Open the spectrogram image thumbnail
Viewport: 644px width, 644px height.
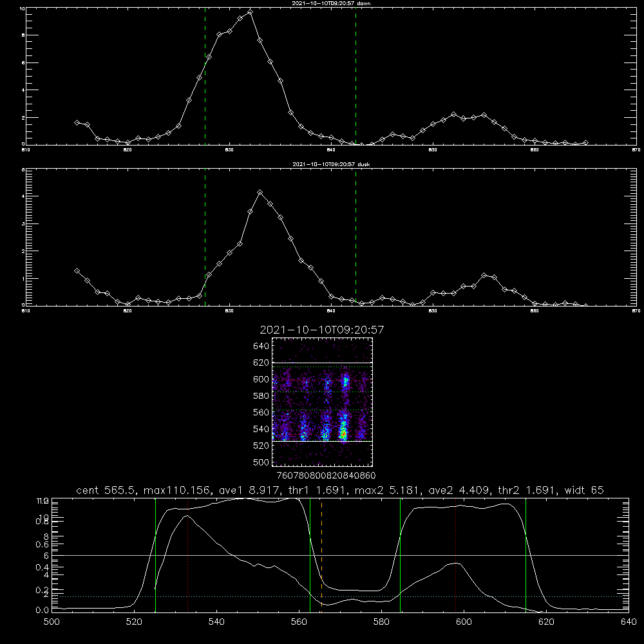(x=322, y=402)
